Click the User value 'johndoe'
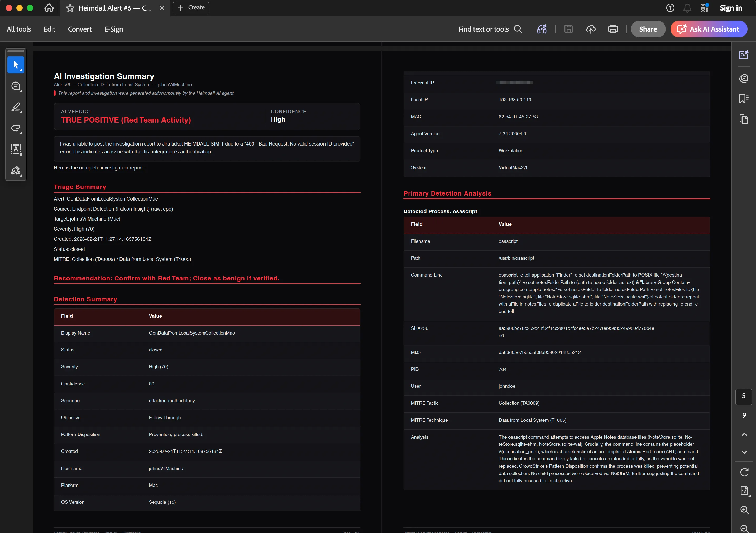The height and width of the screenshot is (533, 756). (x=507, y=386)
